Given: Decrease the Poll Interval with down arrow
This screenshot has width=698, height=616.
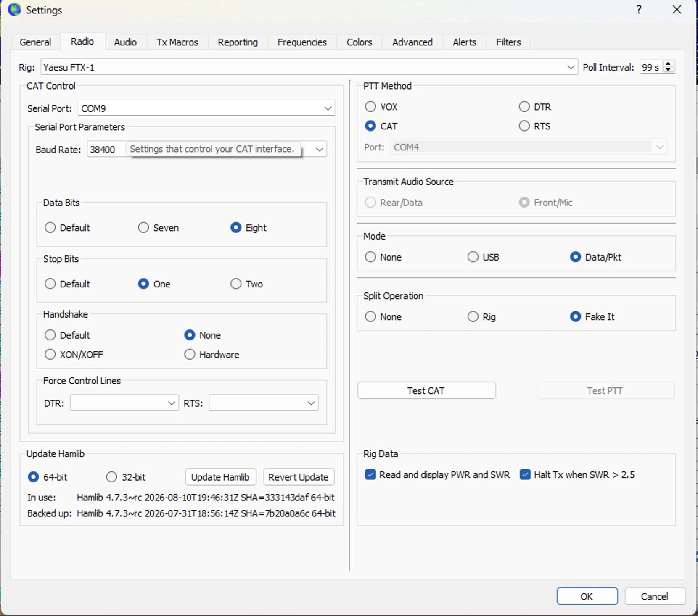Looking at the screenshot, I should point(668,70).
